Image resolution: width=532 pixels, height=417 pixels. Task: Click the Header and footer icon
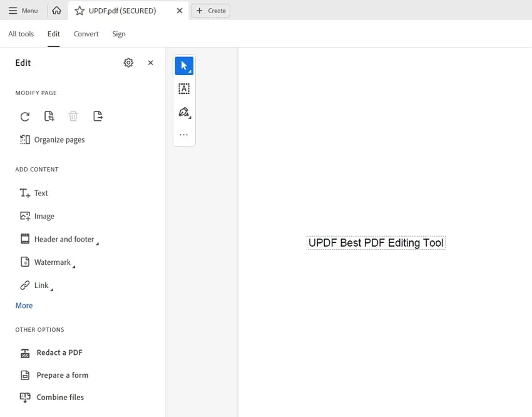[x=25, y=239]
